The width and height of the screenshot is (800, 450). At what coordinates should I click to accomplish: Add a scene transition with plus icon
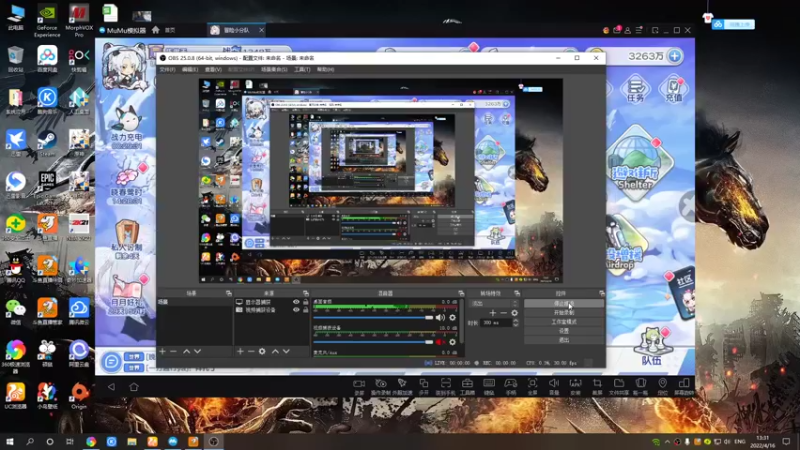492,313
